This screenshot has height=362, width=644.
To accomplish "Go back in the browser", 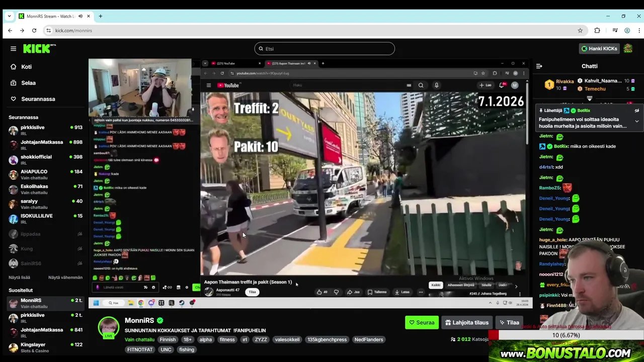I will (10, 31).
